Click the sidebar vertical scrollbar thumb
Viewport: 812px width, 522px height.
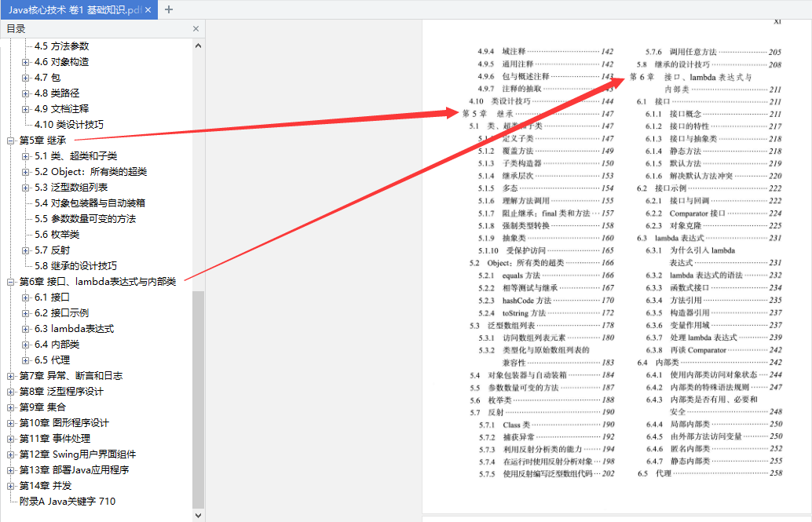coord(199,400)
